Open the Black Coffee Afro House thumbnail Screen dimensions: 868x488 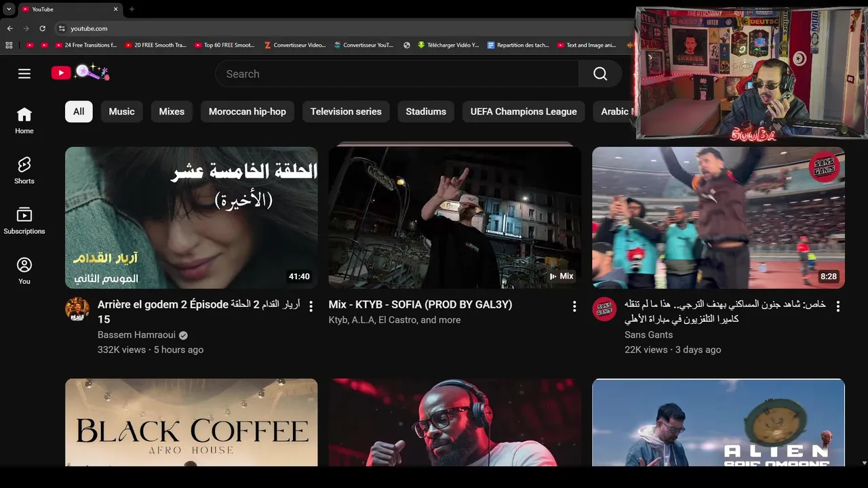click(x=191, y=422)
